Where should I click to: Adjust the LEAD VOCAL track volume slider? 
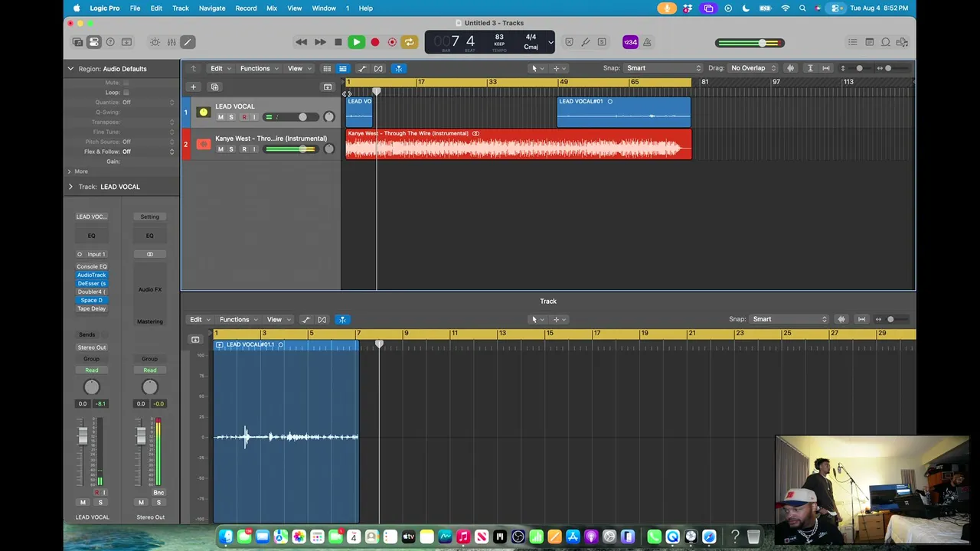[291, 117]
